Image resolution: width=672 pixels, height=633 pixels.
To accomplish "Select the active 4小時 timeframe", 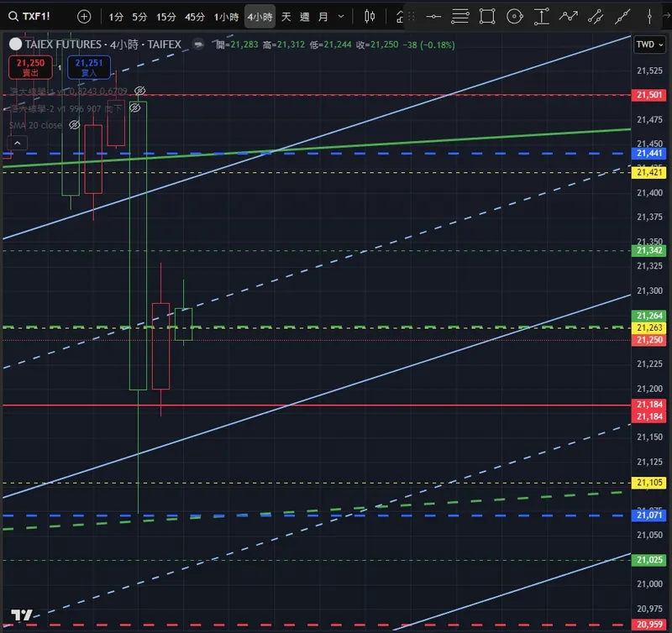I will [x=260, y=17].
